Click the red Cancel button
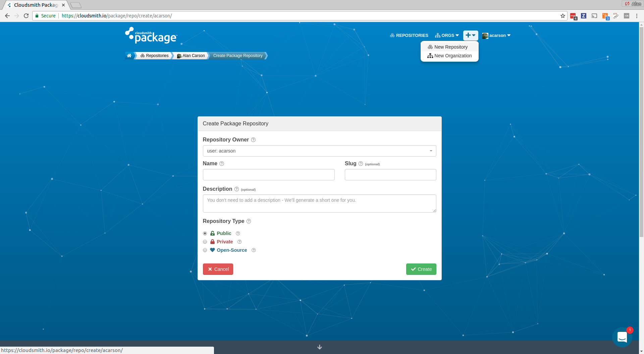Image resolution: width=644 pixels, height=354 pixels. (218, 269)
